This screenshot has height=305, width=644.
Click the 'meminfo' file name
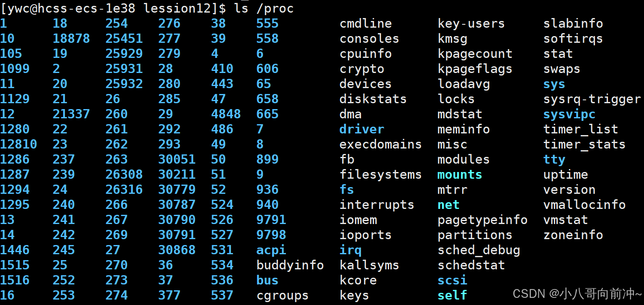point(463,129)
